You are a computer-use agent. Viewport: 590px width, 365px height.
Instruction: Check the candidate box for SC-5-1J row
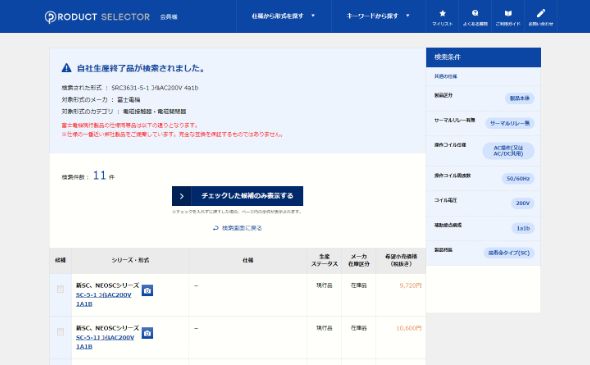[x=60, y=332]
